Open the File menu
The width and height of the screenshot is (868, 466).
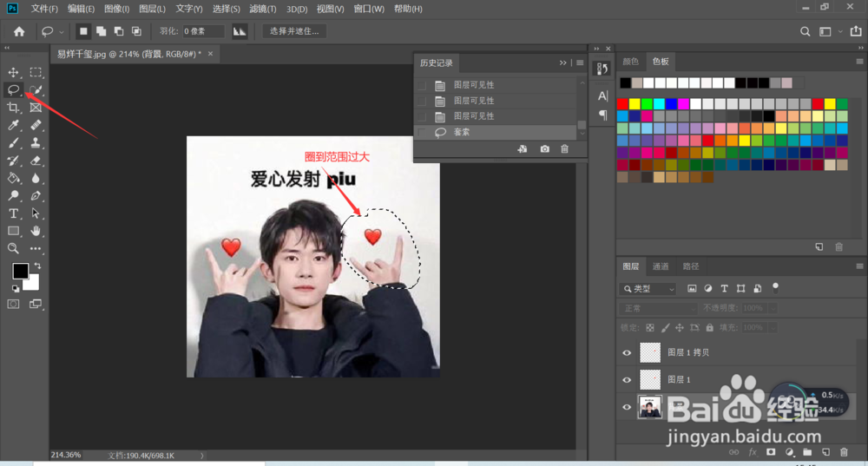pyautogui.click(x=44, y=9)
